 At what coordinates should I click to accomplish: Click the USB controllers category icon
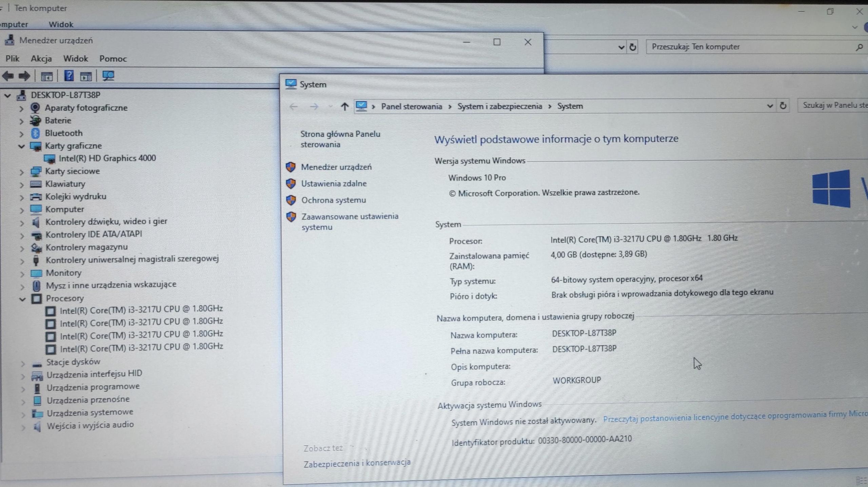(36, 260)
